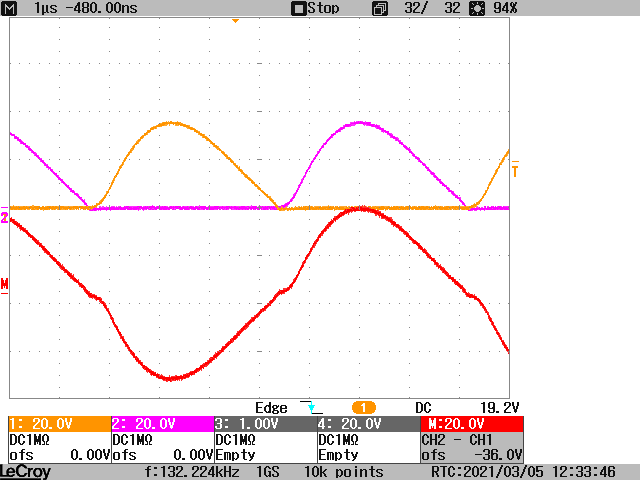This screenshot has width=640, height=480.
Task: Click the 1GS sample rate readout
Action: (268, 472)
